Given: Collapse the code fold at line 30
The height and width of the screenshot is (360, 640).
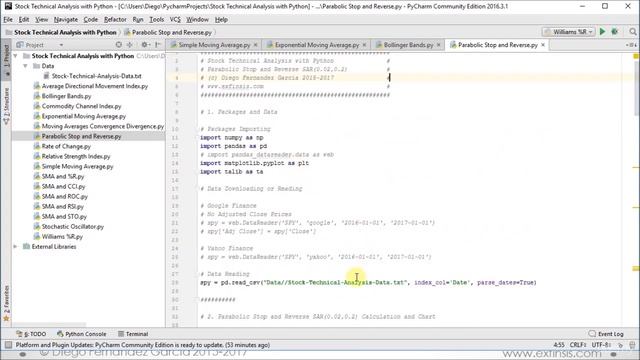Looking at the screenshot, I should 197,300.
